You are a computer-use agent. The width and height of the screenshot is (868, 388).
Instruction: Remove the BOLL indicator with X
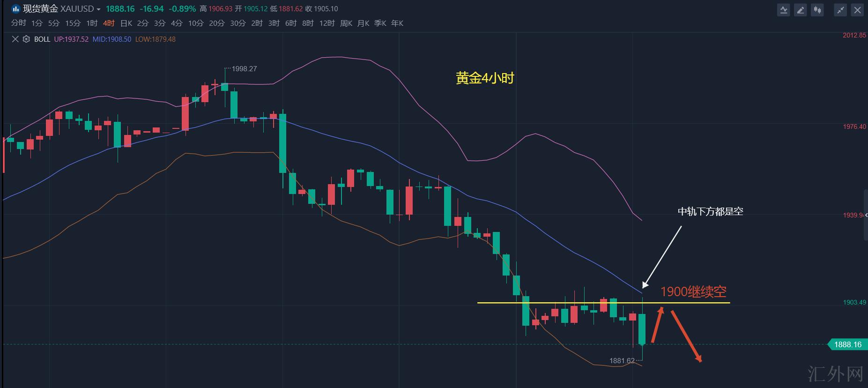(15, 39)
